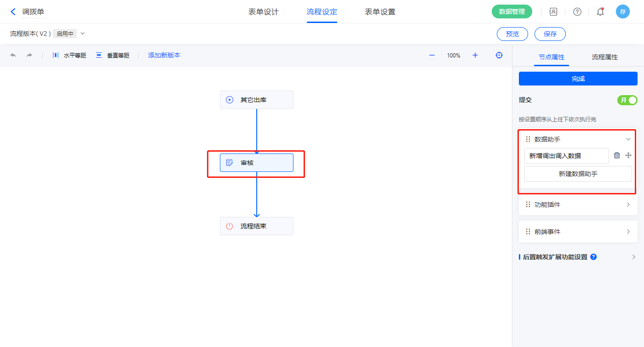Delete 新增调出调入数据 with trash icon
The width and height of the screenshot is (644, 347).
617,155
